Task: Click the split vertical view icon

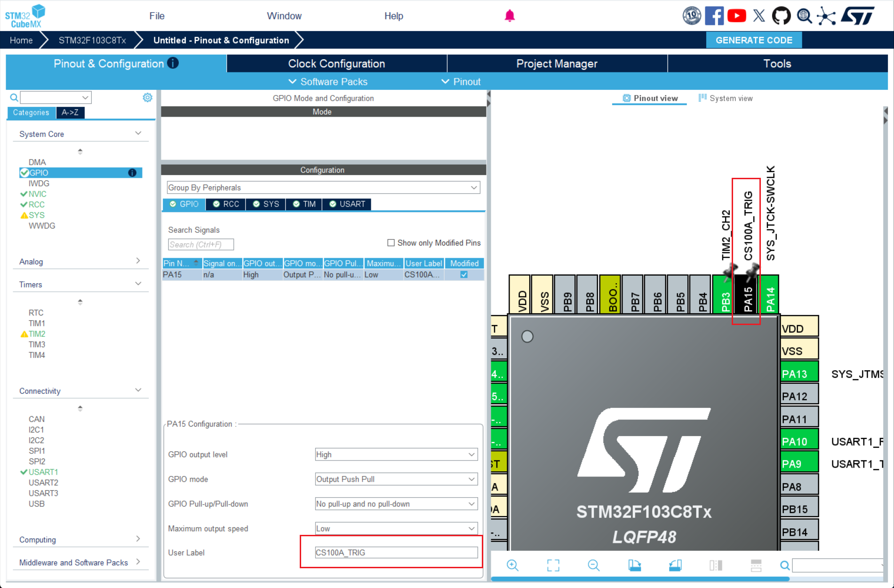Action: [716, 565]
